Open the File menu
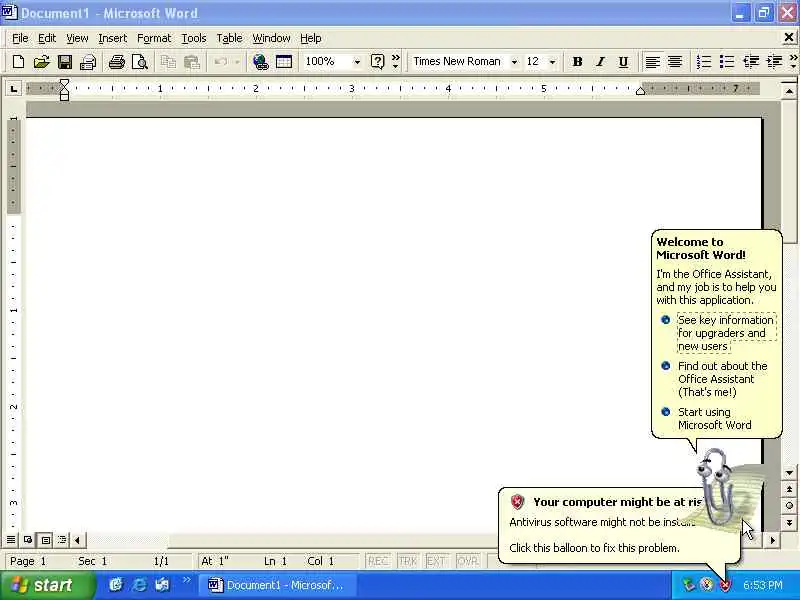The image size is (800, 600). [x=20, y=38]
